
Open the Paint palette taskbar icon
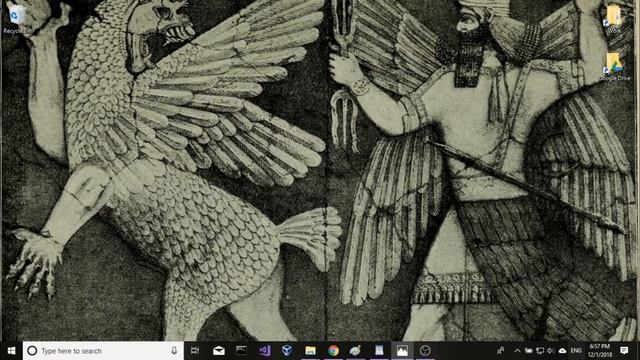coord(356,351)
